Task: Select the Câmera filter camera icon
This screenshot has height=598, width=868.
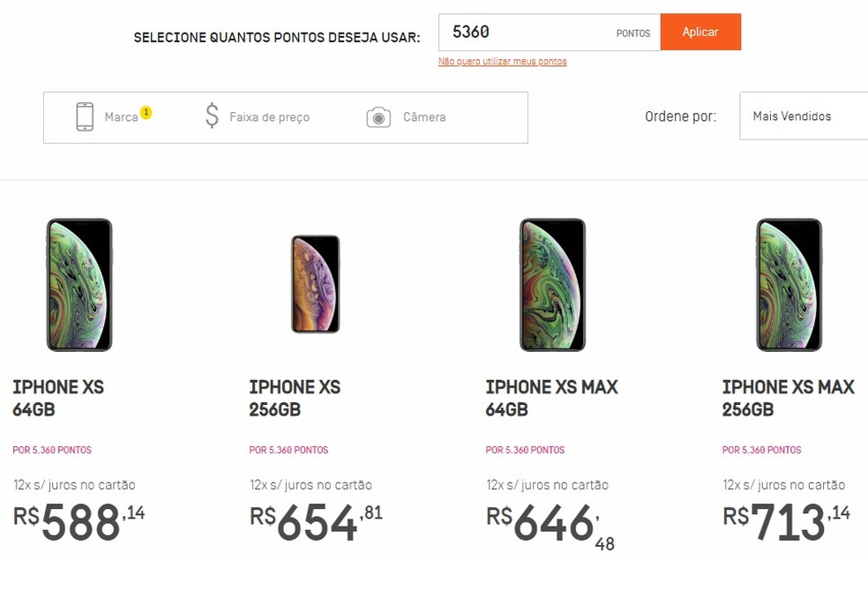Action: click(x=378, y=116)
